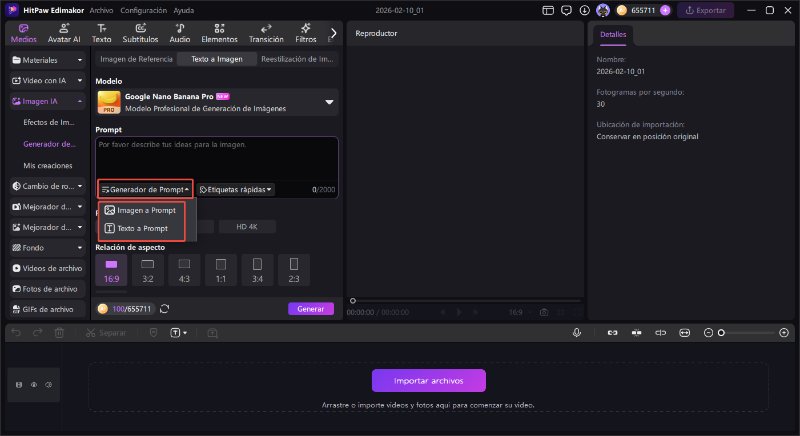Open Mis creaciones in sidebar
800x436 pixels.
48,166
